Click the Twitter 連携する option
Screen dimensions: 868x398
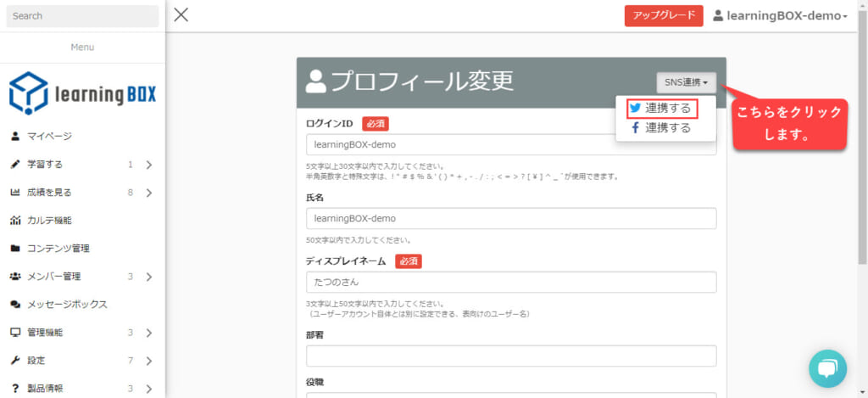[661, 109]
